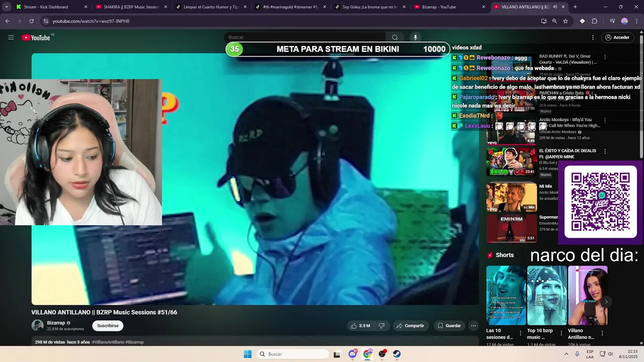This screenshot has width=644, height=362.
Task: Open the 'Villano Antillano' short thumbnail
Action: tap(588, 296)
